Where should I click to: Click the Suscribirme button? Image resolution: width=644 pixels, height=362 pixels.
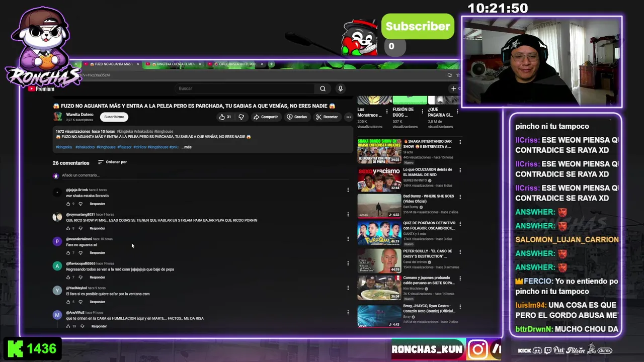114,117
